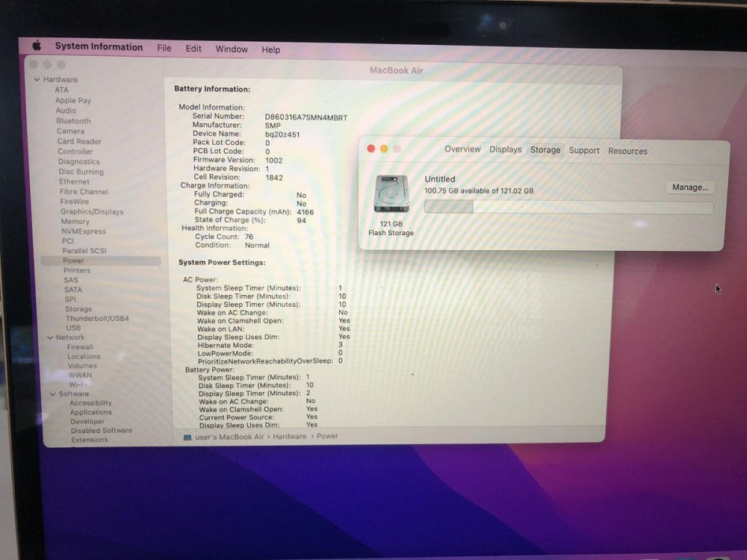Open the Support tab
Screen dimensions: 747x560
[583, 149]
